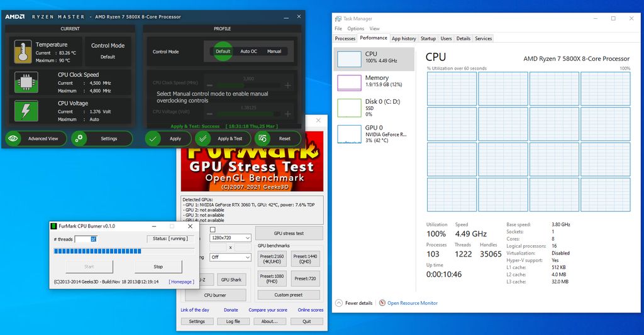Click the GPU stress test button
Image resolution: width=644 pixels, height=335 pixels.
click(289, 233)
